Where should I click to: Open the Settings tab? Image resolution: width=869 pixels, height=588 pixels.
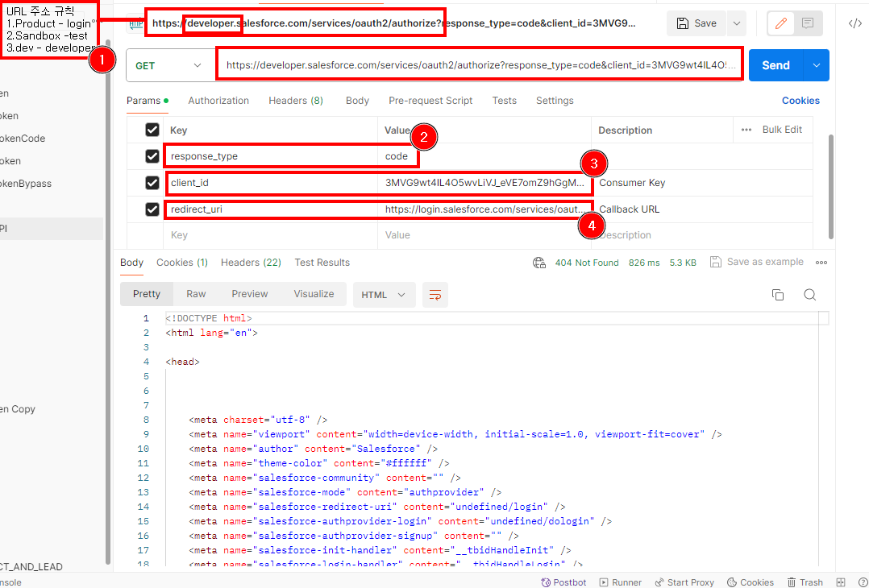(555, 101)
